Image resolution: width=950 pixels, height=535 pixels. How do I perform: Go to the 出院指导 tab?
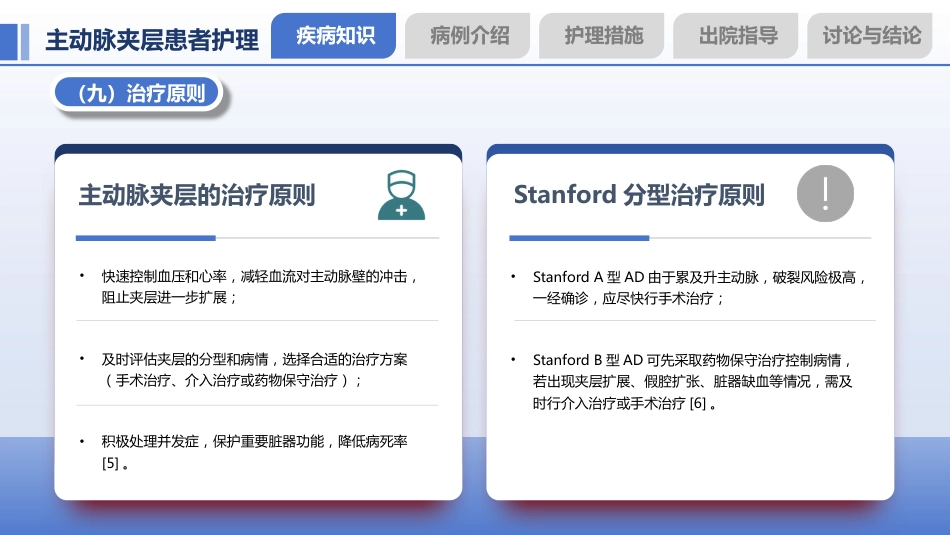[x=736, y=36]
